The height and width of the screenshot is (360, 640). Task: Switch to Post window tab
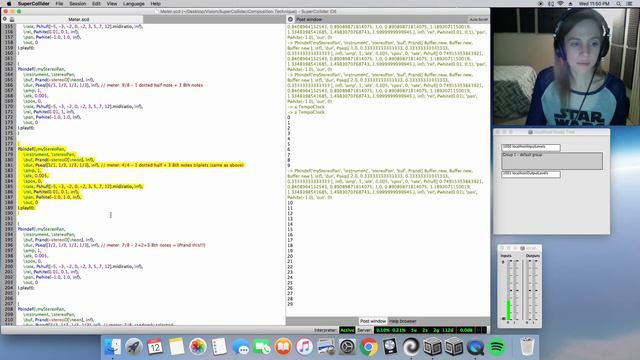(373, 321)
